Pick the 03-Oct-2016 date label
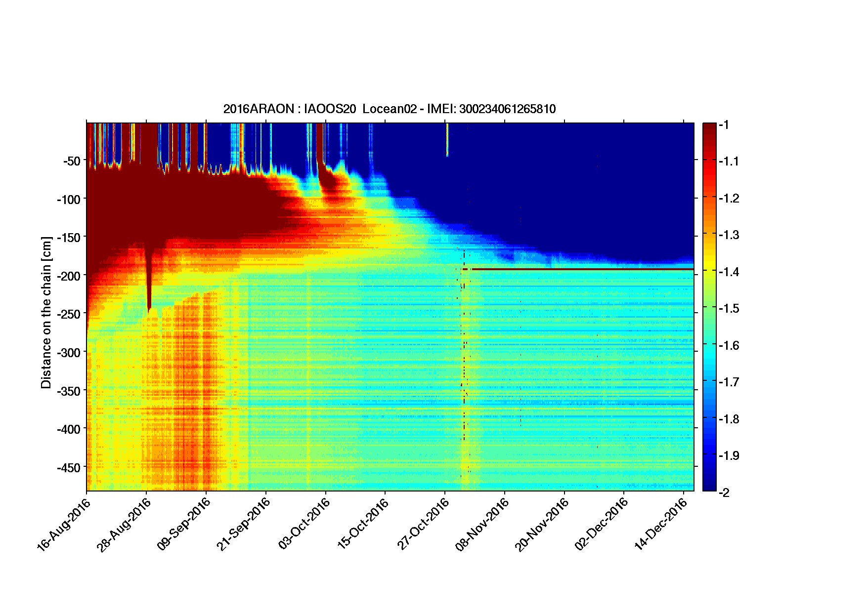 coord(303,524)
